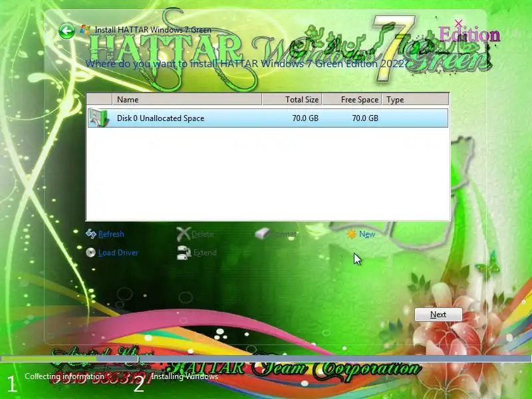
Task: Select Disk 0 Unallocated Space row
Action: (x=268, y=118)
